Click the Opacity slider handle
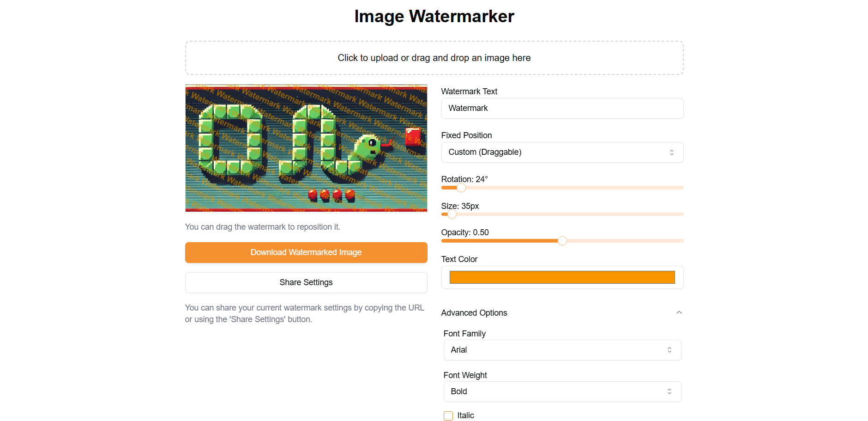 562,241
